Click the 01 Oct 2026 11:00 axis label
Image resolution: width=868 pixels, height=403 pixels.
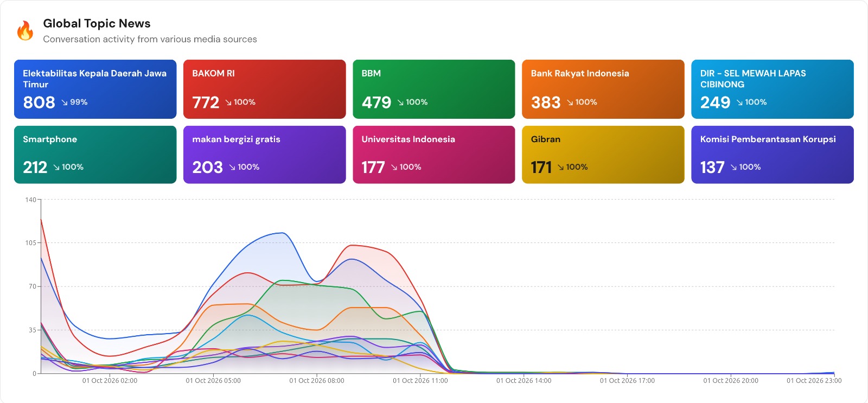click(x=420, y=381)
